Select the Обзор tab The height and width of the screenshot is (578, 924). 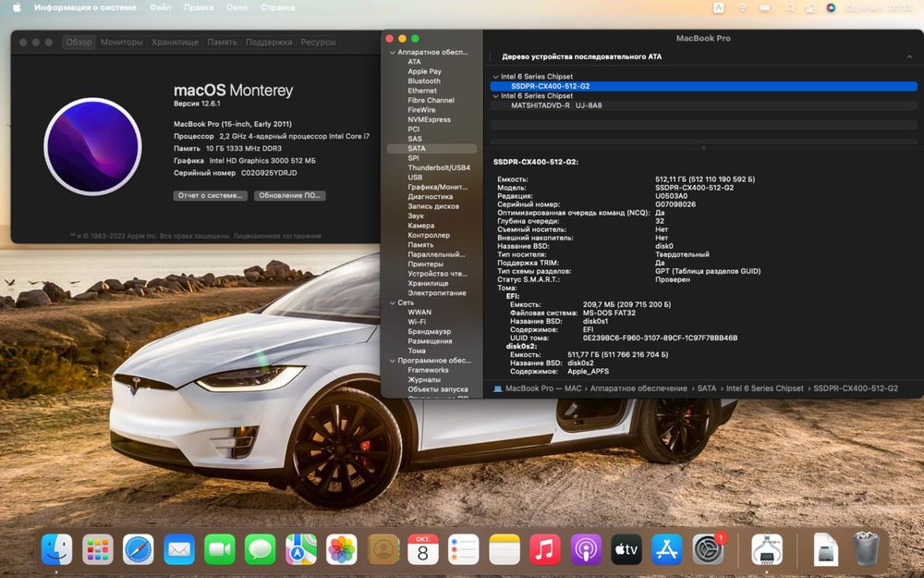click(79, 42)
